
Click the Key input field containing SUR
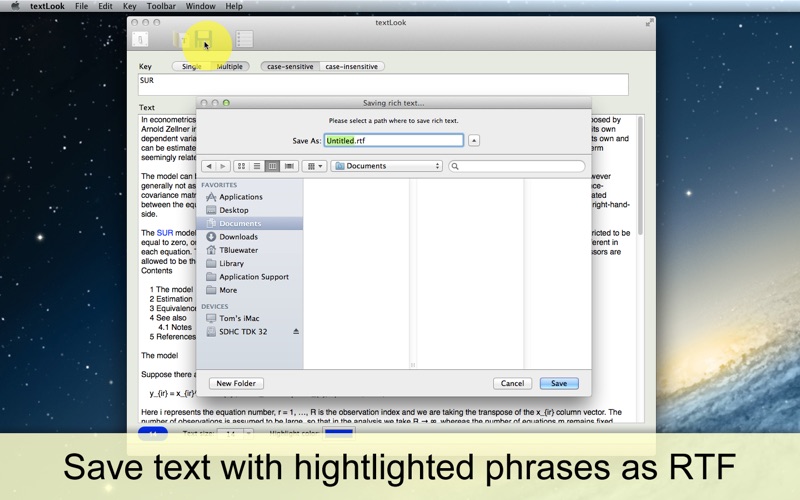[383, 84]
